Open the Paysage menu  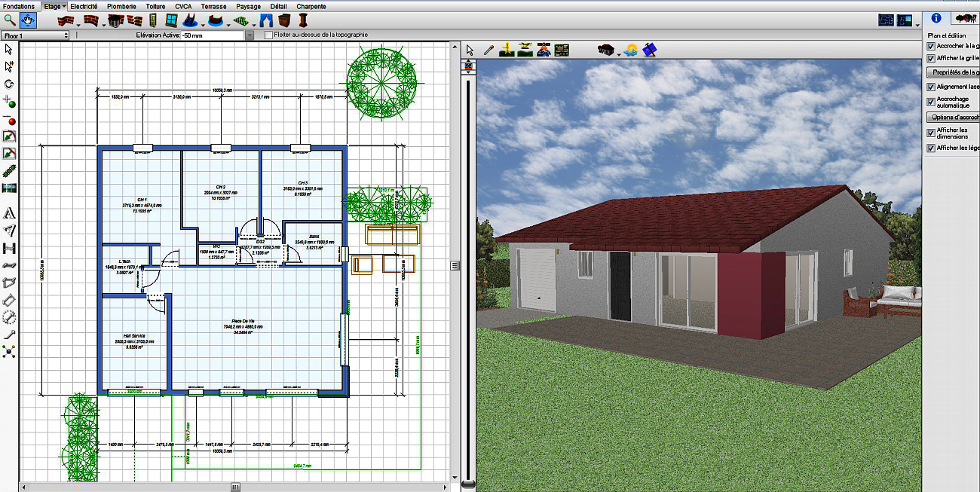pyautogui.click(x=249, y=6)
